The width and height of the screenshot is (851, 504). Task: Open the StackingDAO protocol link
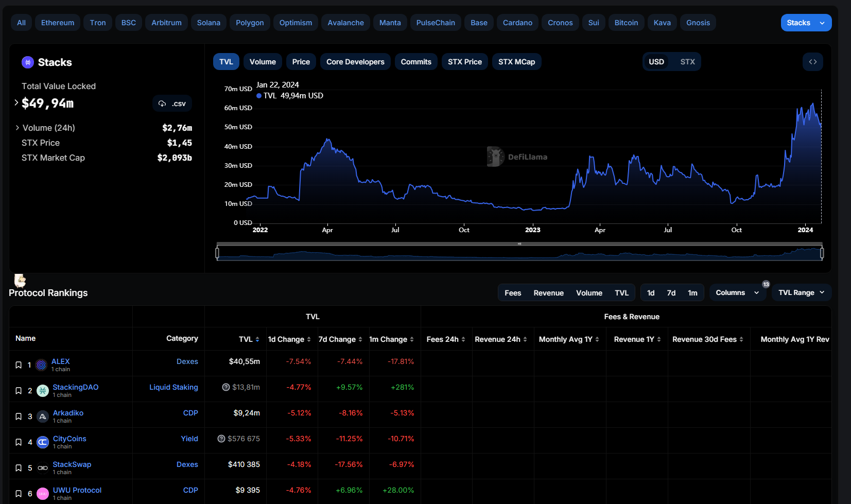click(76, 387)
